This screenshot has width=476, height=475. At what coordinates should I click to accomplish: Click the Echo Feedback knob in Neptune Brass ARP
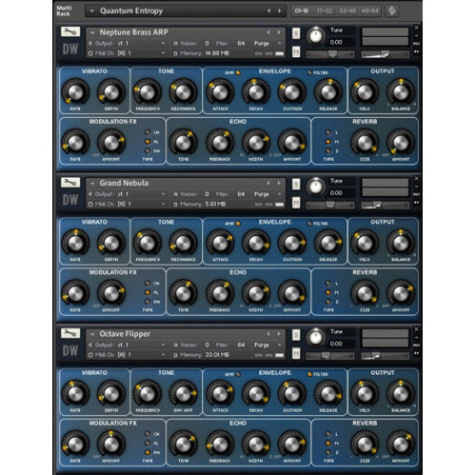(220, 143)
